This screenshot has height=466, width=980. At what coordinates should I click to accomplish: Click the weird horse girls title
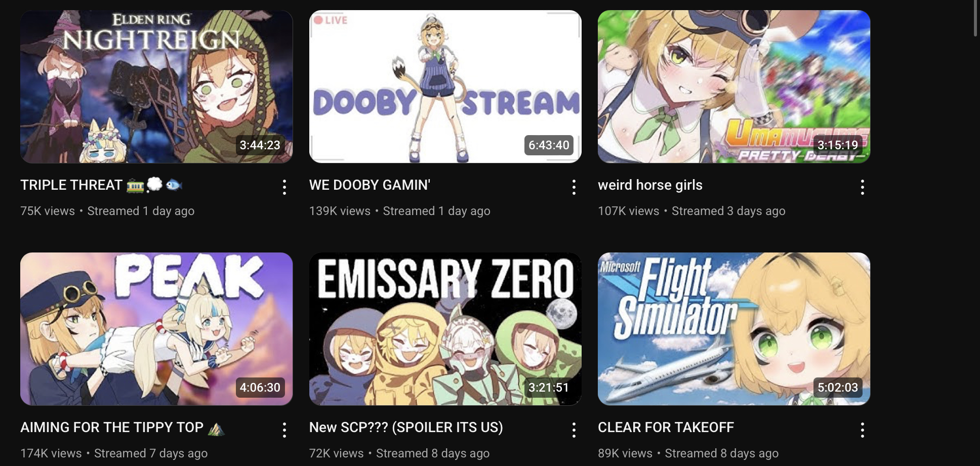650,185
